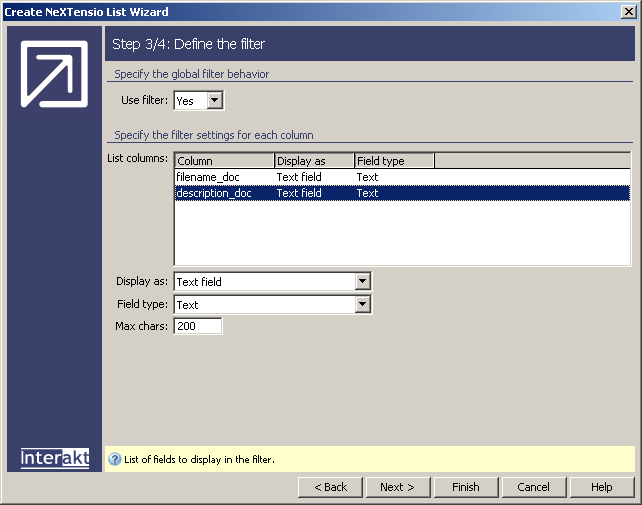Image resolution: width=642 pixels, height=505 pixels.
Task: Click the wizard arrow logo icon
Action: click(54, 73)
